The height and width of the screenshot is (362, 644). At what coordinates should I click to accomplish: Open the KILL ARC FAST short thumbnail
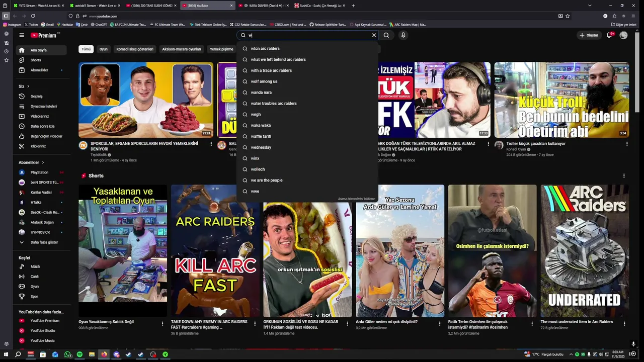click(x=215, y=250)
